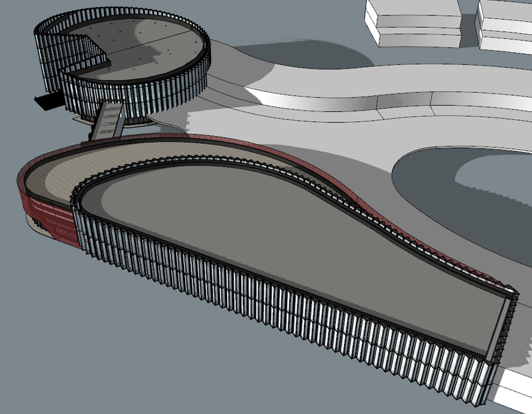
Task: Select the white stacked block building at top center
Action: point(413,22)
